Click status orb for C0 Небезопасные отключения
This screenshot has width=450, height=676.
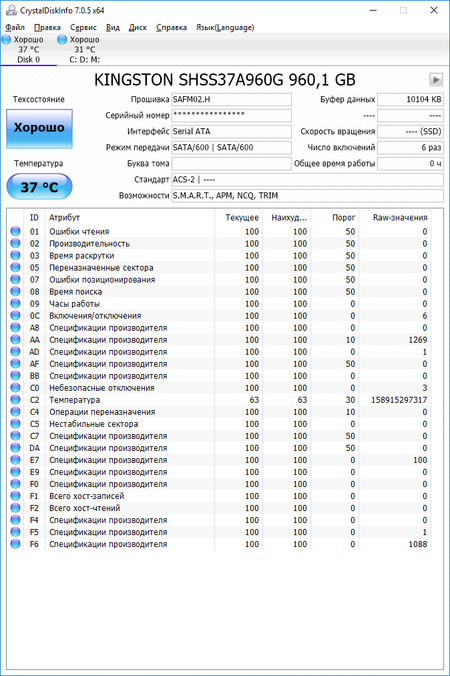coord(16,388)
